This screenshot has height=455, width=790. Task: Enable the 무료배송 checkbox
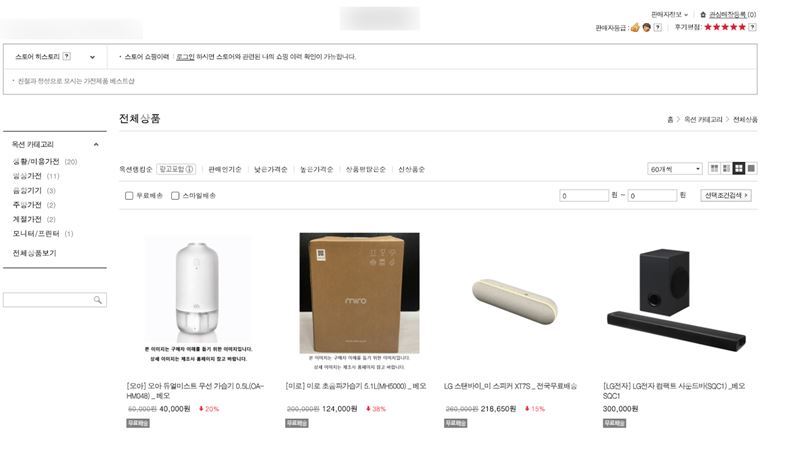(x=129, y=196)
